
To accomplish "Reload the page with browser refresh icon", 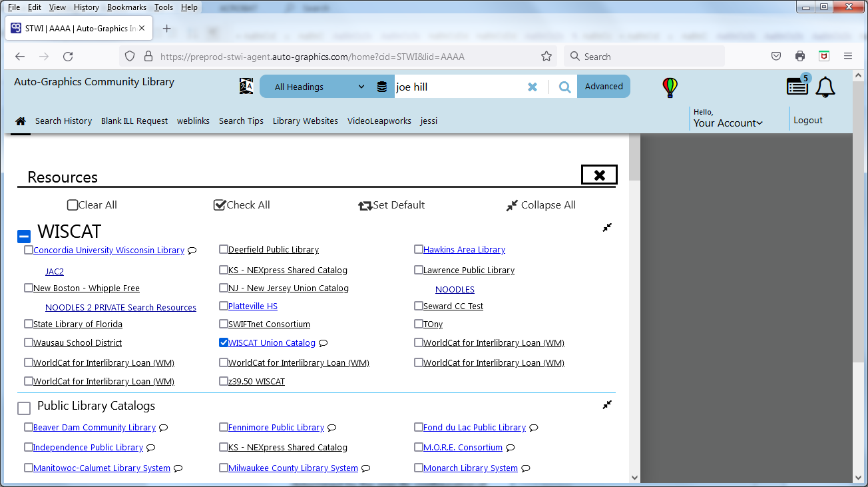I will (x=68, y=57).
